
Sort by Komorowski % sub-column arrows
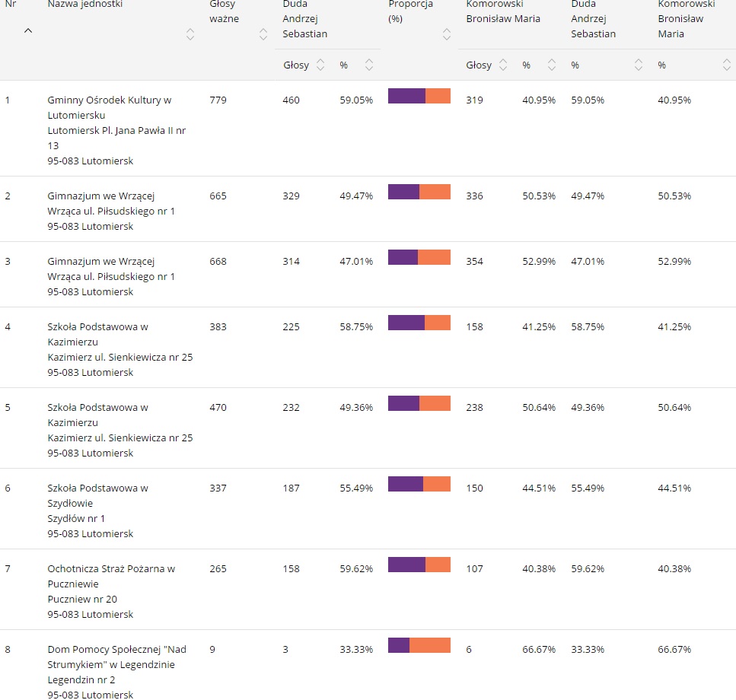(552, 65)
